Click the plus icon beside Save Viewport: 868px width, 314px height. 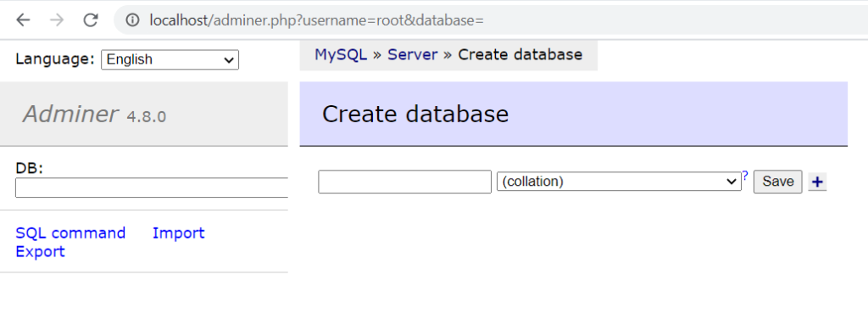pos(817,182)
